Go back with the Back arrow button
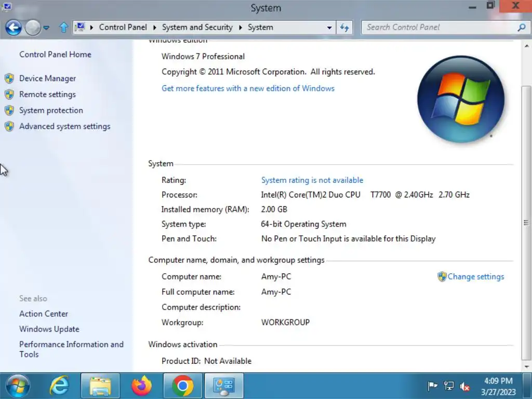This screenshot has height=399, width=532. point(14,28)
